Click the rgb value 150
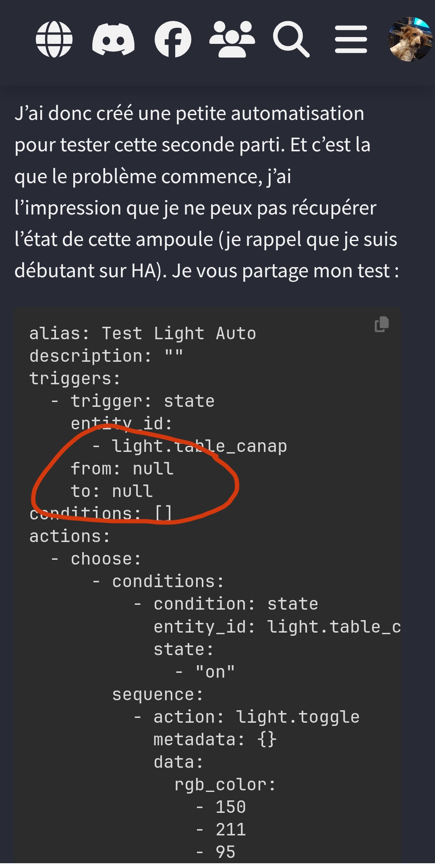Screen dimensions: 435x868 (230, 807)
